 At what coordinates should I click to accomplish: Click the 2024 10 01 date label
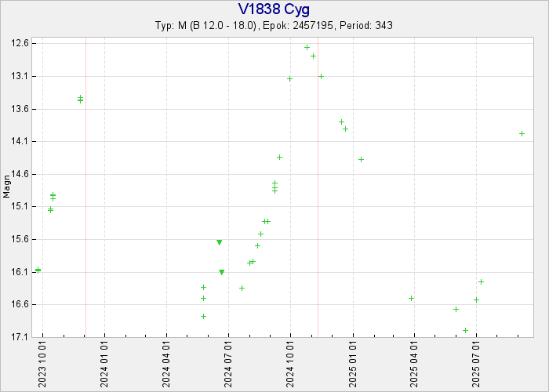pos(290,365)
